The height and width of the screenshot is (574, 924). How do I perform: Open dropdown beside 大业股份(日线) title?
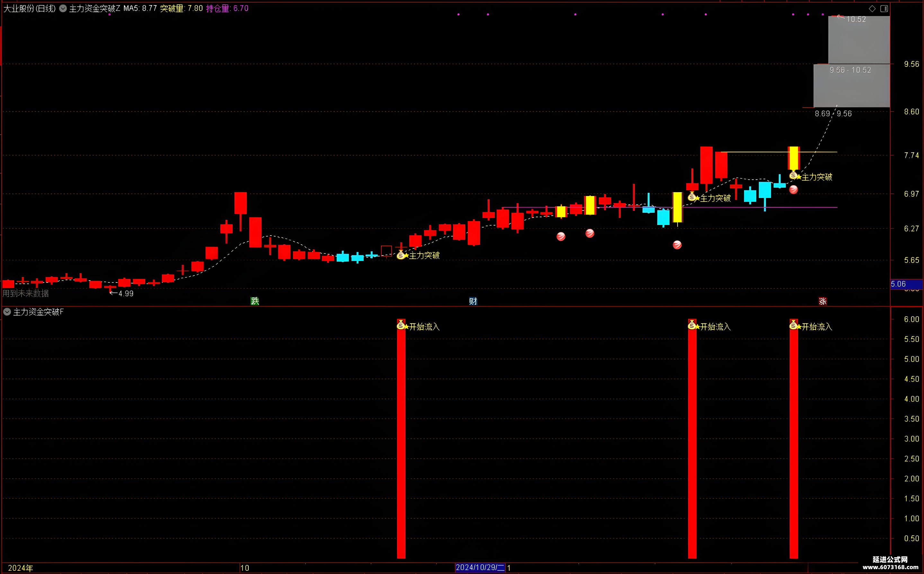click(x=63, y=8)
